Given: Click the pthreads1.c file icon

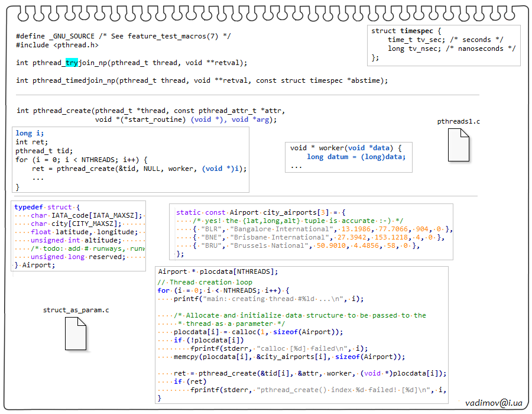Looking at the screenshot, I should [459, 145].
